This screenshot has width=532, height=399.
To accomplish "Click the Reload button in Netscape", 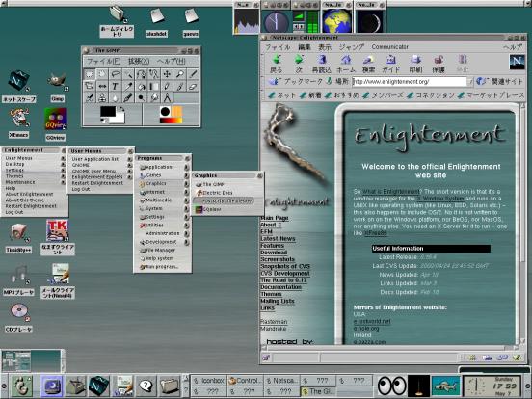I will pos(321,64).
